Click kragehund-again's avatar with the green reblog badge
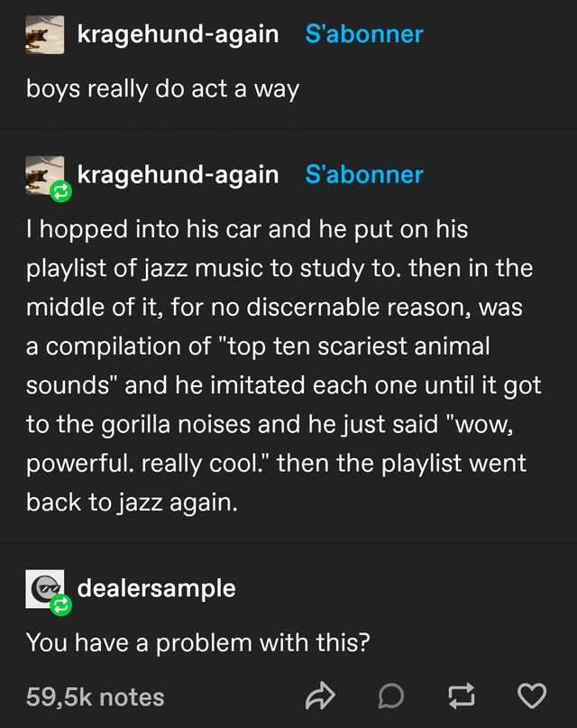 tap(42, 173)
